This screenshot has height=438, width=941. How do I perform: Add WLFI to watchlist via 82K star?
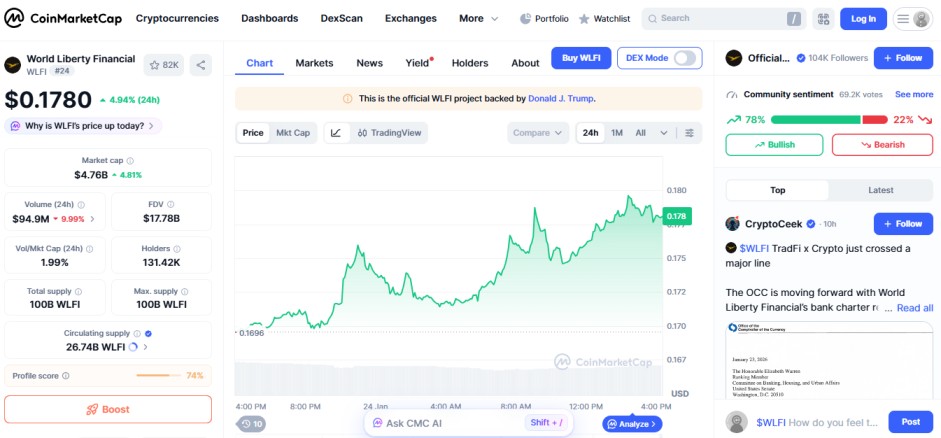pyautogui.click(x=164, y=65)
